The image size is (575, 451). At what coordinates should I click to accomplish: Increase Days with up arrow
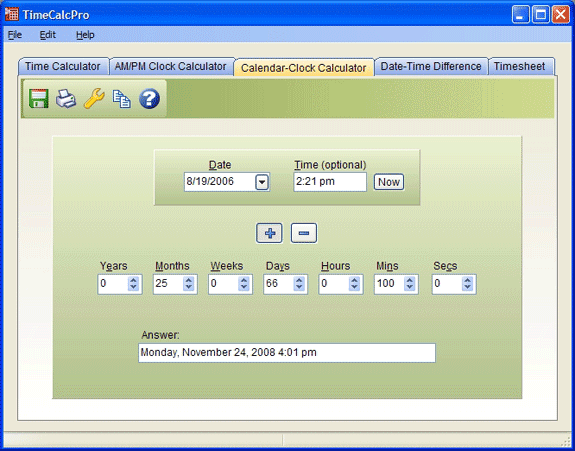[x=299, y=280]
